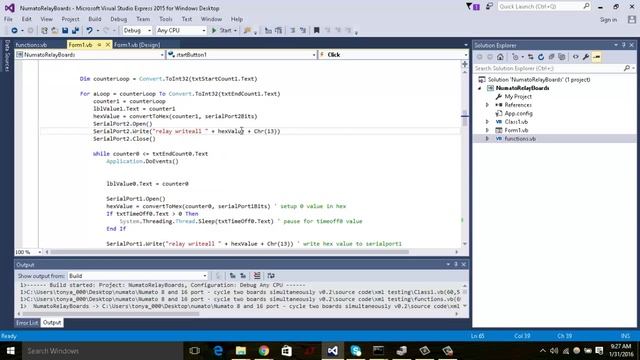Click the Collapse All icon in Solution Explorer
The image size is (640, 360).
[x=551, y=57]
